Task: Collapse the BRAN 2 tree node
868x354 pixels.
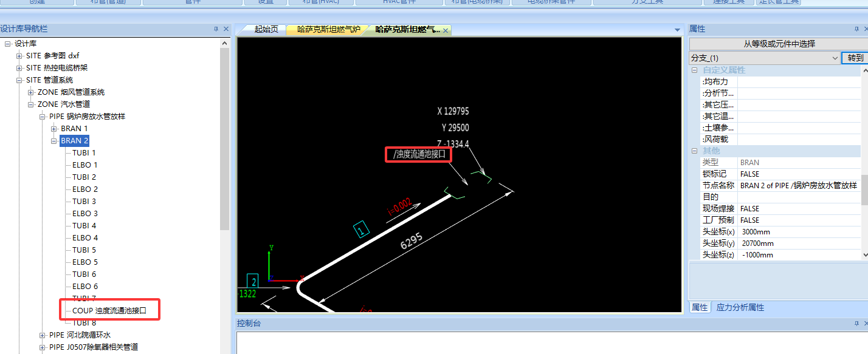Action: [x=54, y=141]
